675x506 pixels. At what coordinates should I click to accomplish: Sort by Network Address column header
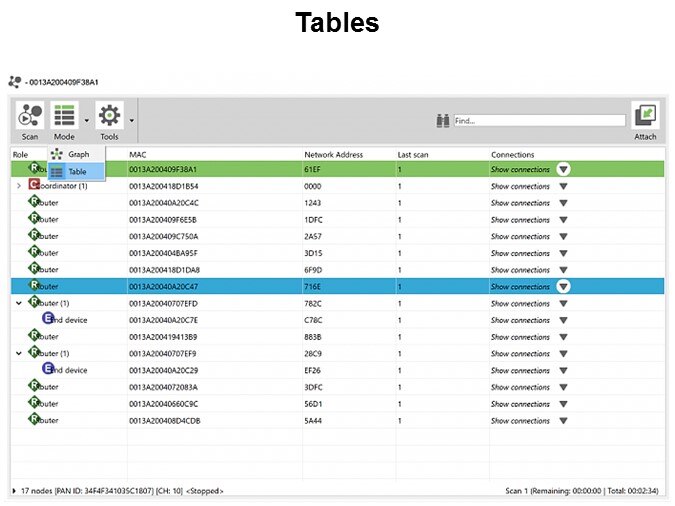tap(333, 155)
